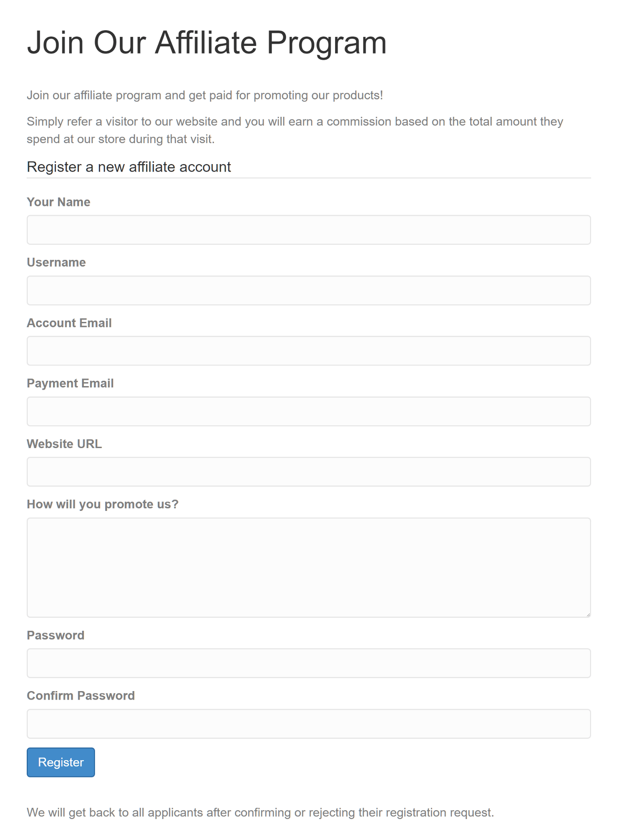The image size is (624, 840).
Task: Click the Website URL input field
Action: click(x=308, y=471)
